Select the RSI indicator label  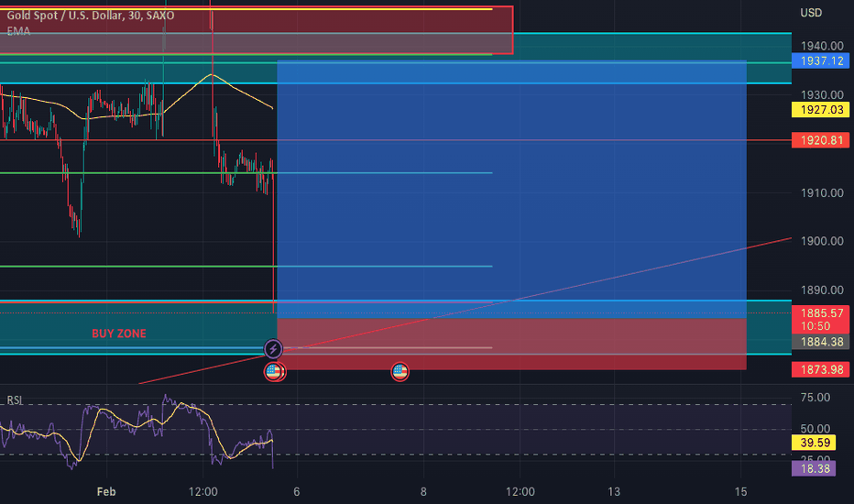[x=15, y=400]
